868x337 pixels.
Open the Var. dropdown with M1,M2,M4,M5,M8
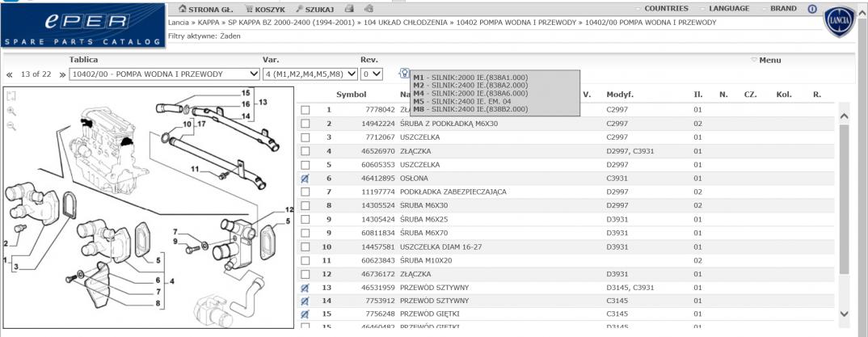pyautogui.click(x=310, y=74)
